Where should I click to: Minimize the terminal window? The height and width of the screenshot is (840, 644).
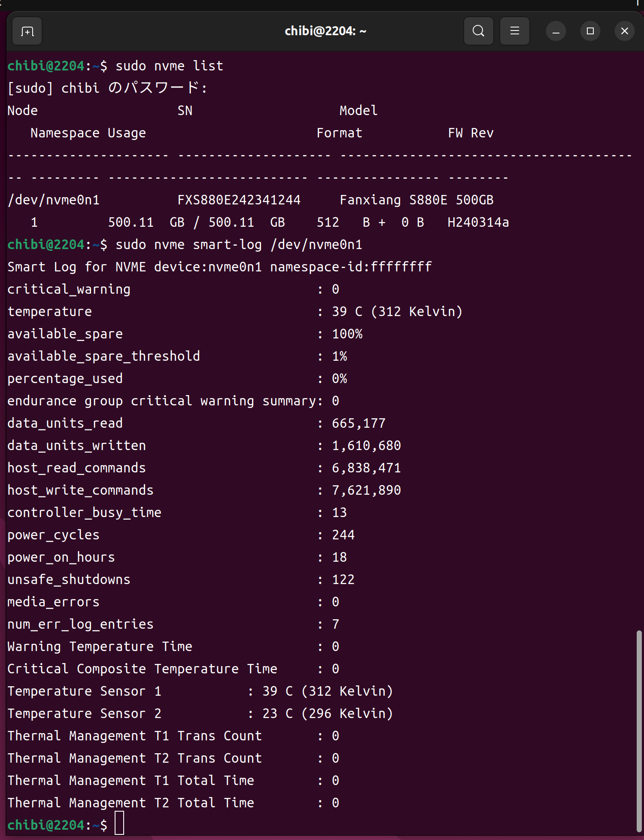[x=556, y=31]
